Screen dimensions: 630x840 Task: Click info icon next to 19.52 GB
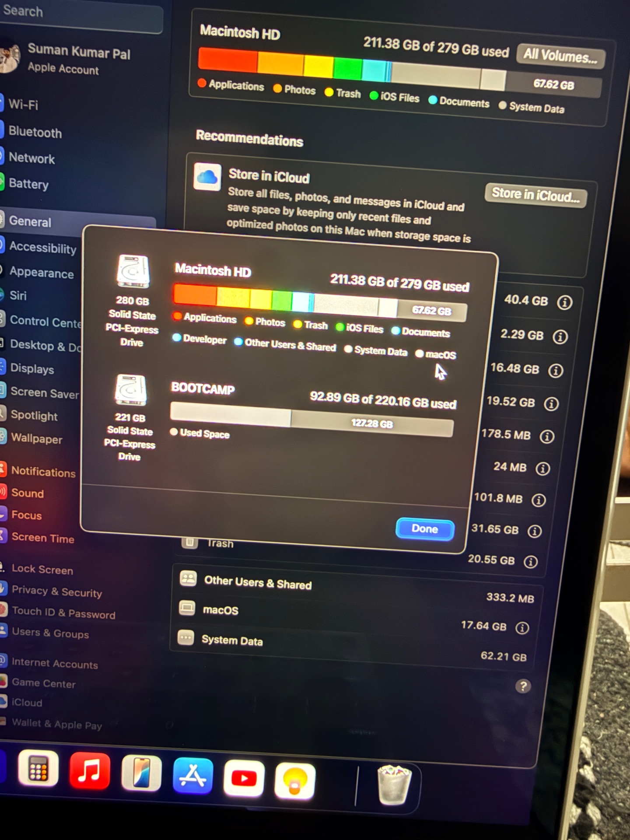[x=551, y=404]
